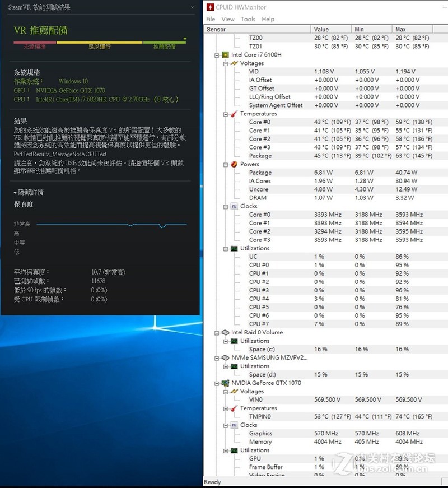Collapse the Intel Raid 0 Volume node
This screenshot has width=448, height=488.
pos(217,333)
